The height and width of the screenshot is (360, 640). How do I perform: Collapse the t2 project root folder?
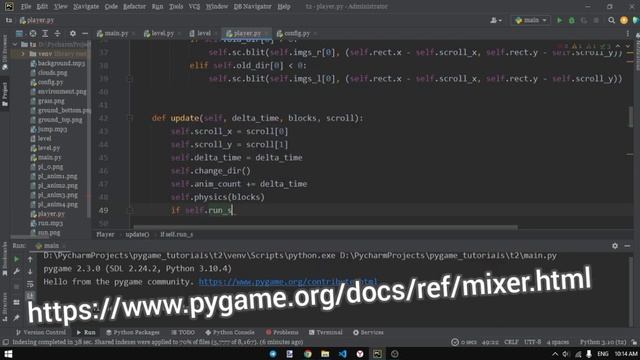pos(15,44)
